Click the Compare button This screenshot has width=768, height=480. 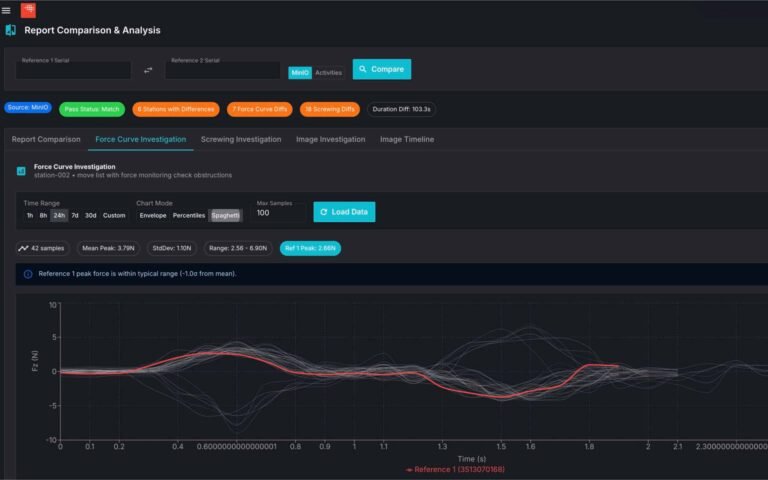pos(382,69)
